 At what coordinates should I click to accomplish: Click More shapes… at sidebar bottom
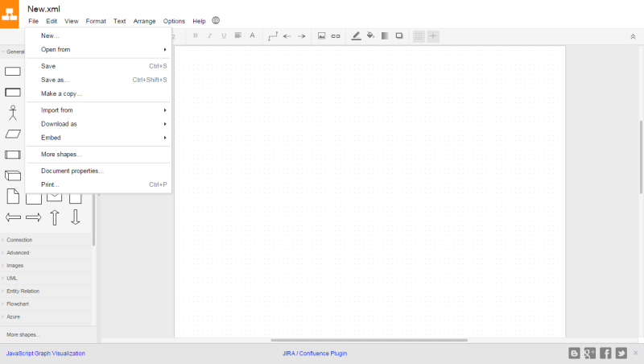[x=23, y=334]
